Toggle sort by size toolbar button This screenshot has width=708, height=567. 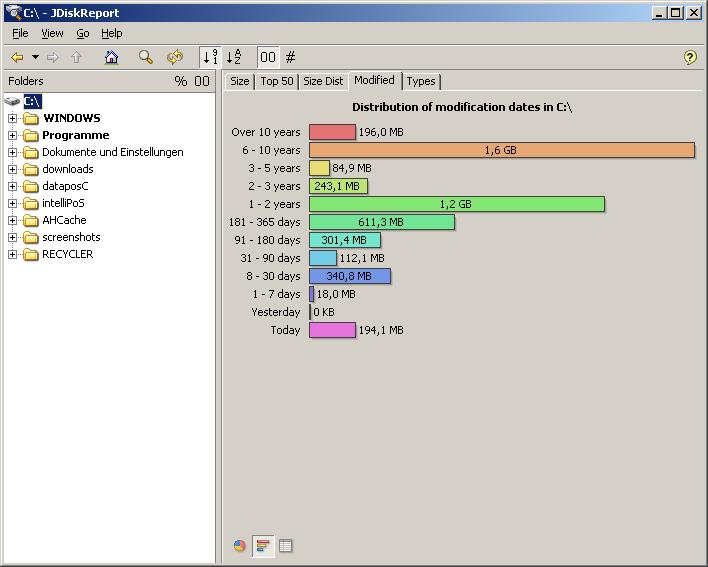(210, 57)
